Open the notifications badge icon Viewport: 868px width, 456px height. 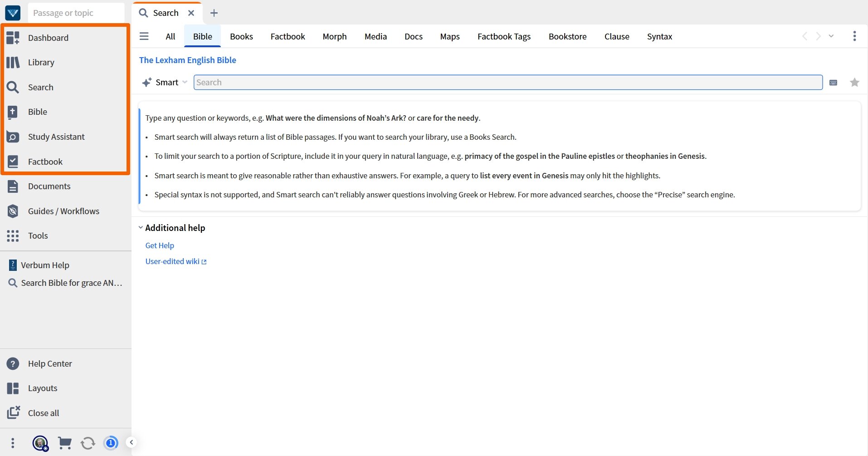(111, 443)
